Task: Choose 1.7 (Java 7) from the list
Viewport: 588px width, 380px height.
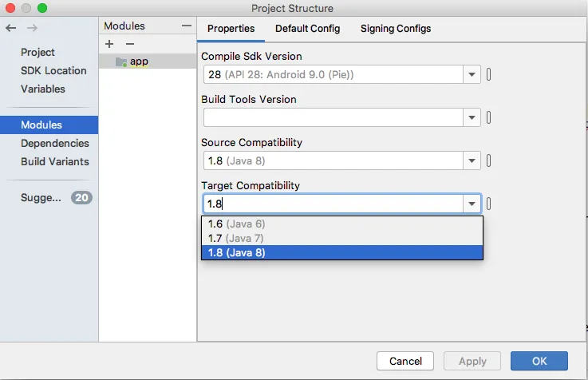Action: (x=235, y=238)
